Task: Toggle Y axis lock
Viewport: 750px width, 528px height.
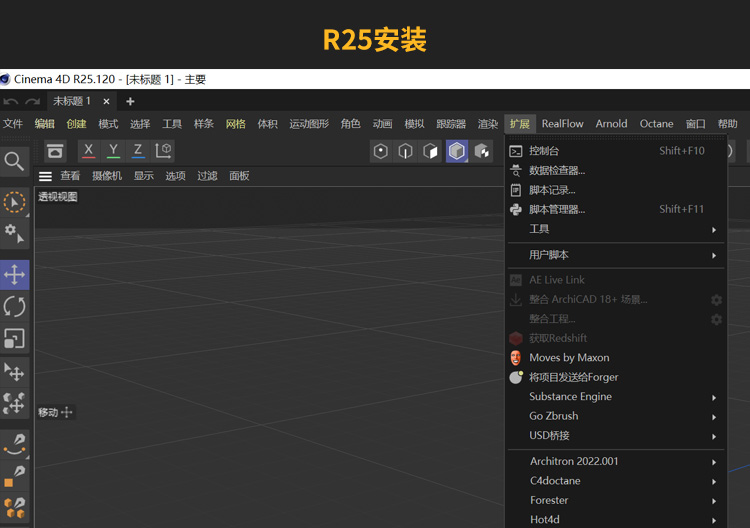Action: (x=113, y=151)
